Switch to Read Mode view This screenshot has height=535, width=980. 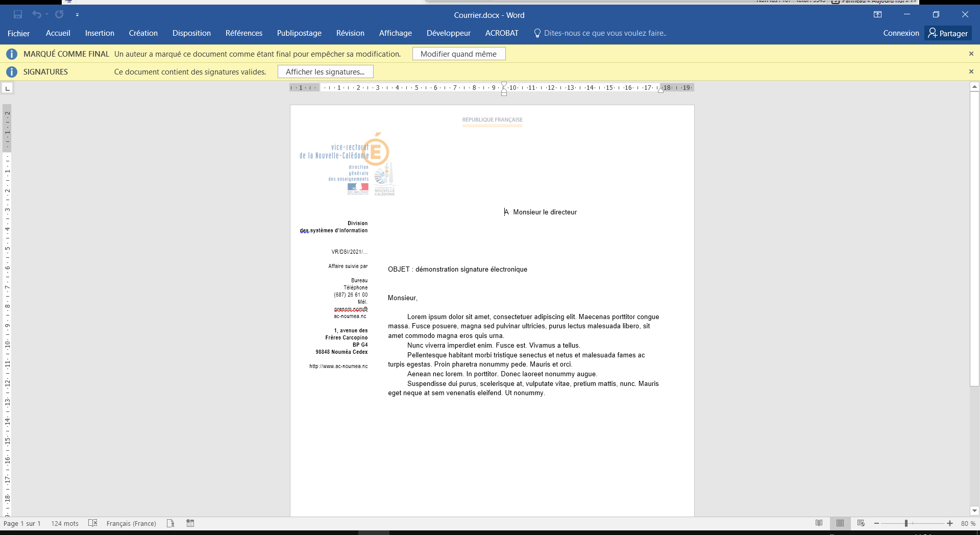click(819, 523)
